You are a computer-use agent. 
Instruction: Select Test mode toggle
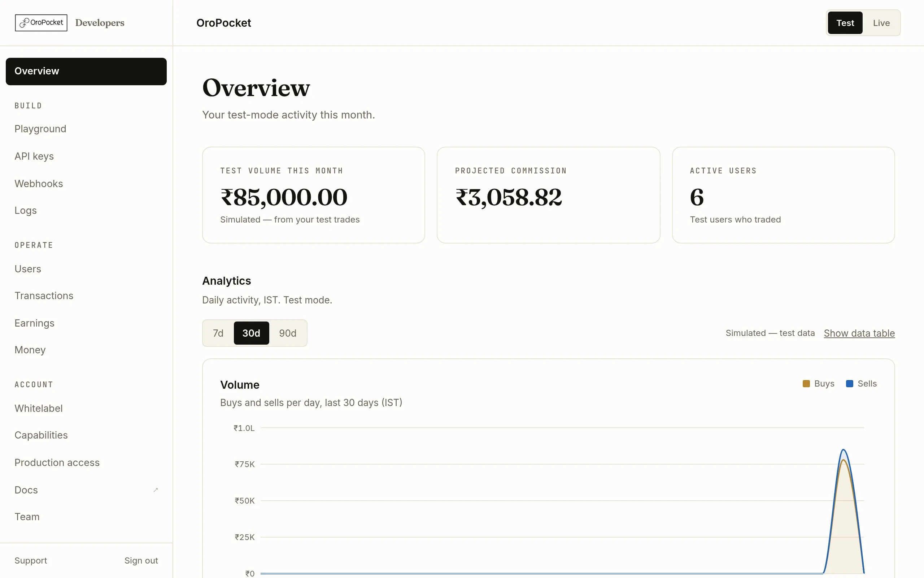point(845,23)
